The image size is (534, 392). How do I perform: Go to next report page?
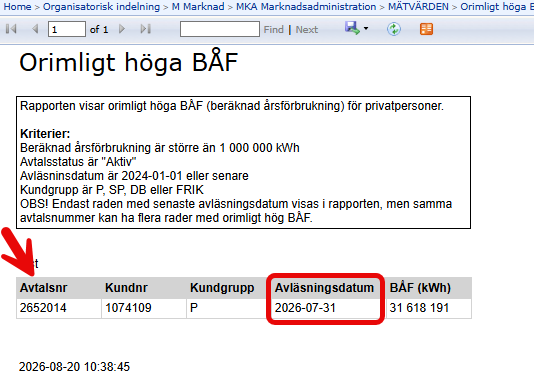click(x=122, y=29)
